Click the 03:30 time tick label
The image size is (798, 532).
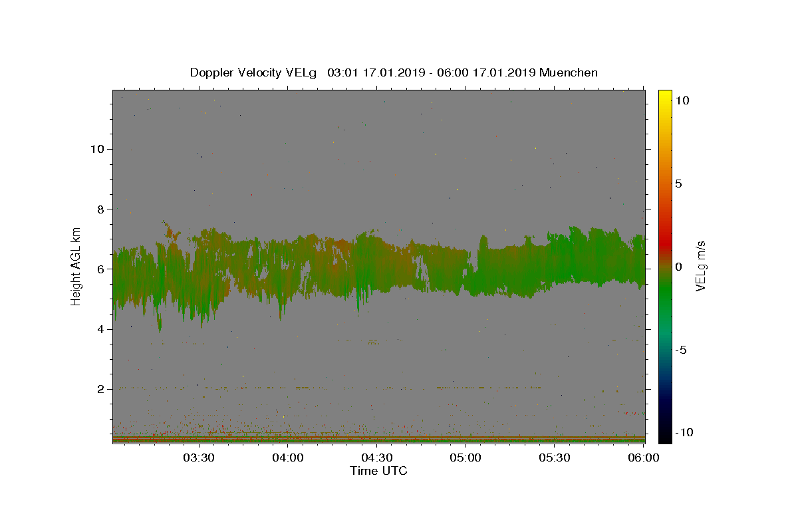[198, 458]
